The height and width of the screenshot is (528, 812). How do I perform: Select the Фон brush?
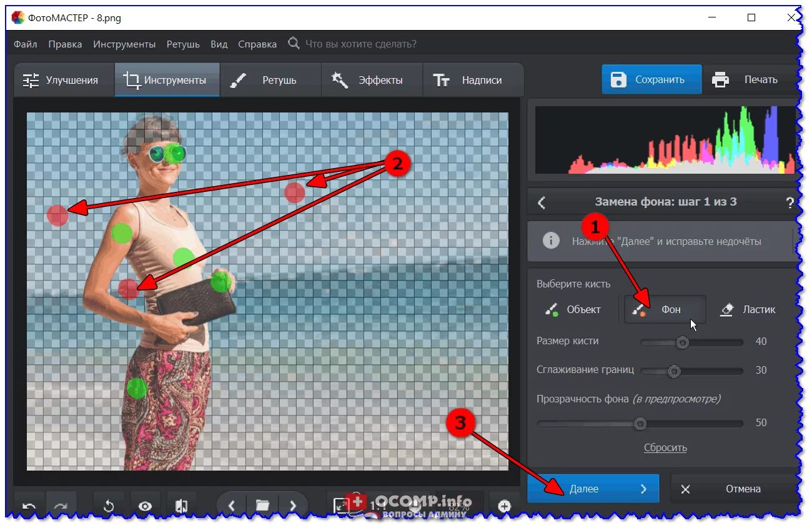(x=665, y=309)
